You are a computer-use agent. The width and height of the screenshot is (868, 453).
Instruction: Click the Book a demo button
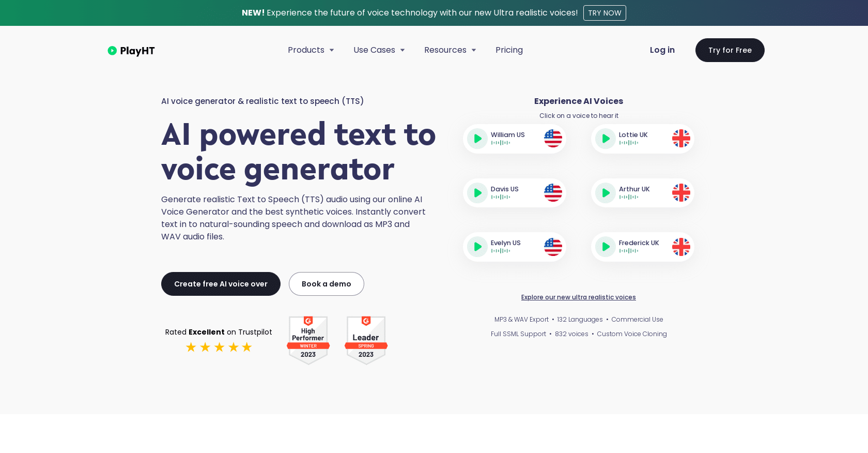[x=327, y=284]
